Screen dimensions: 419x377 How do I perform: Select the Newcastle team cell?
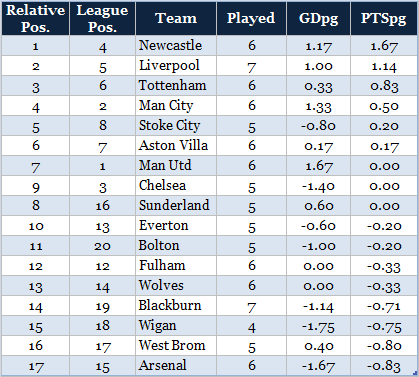[176, 45]
